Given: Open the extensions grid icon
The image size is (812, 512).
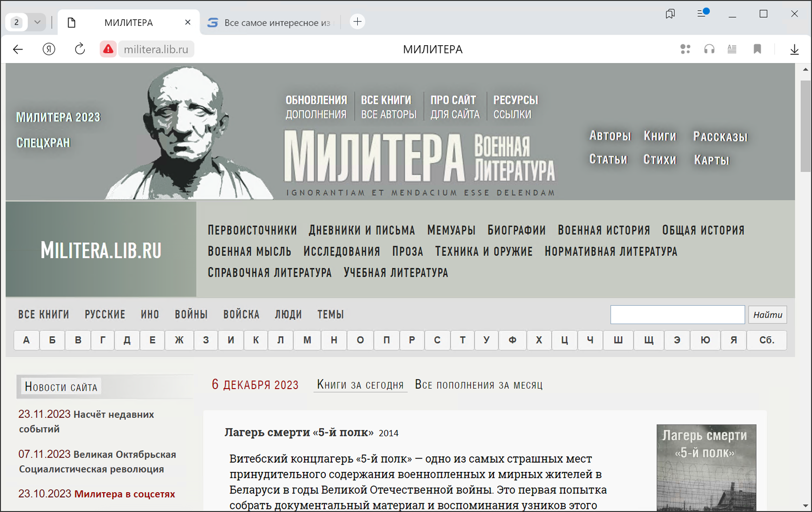Looking at the screenshot, I should click(685, 49).
